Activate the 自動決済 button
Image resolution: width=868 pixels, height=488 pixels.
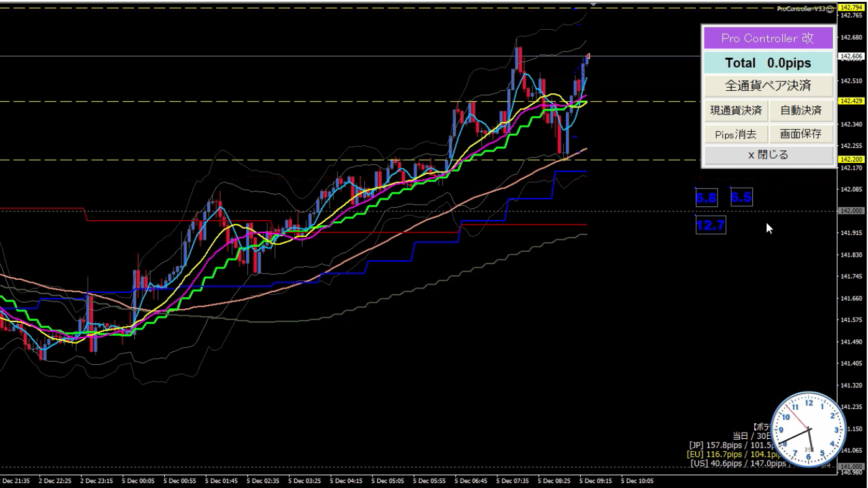point(801,111)
